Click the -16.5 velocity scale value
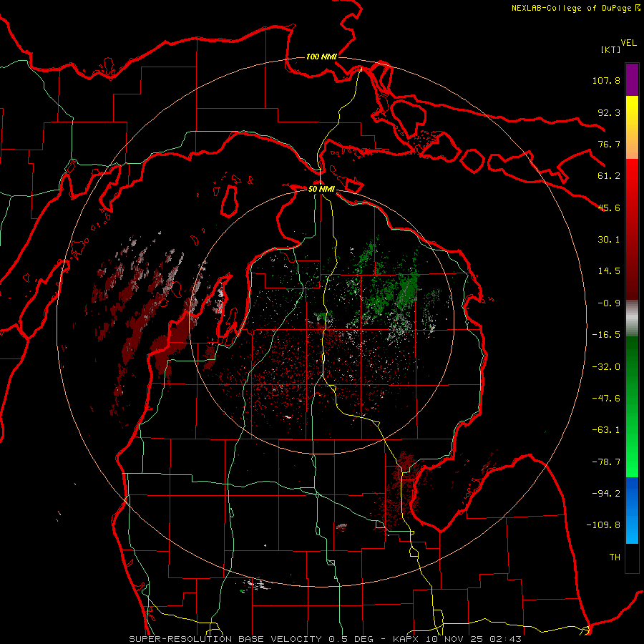 pyautogui.click(x=606, y=335)
